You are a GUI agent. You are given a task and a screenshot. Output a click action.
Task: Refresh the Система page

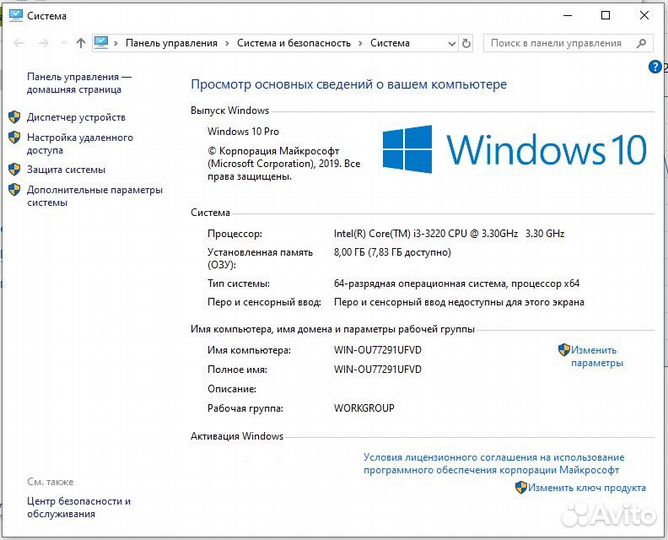coord(466,43)
